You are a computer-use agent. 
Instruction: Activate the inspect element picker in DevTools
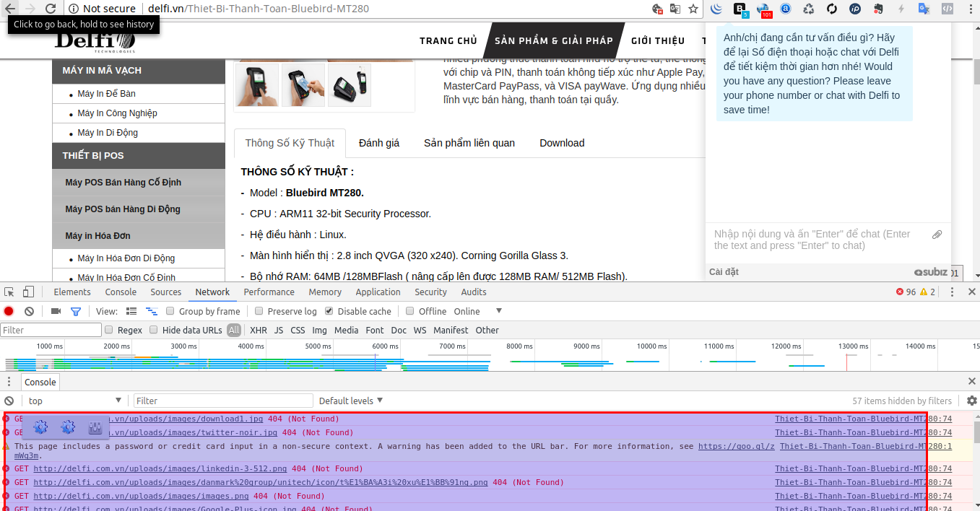tap(9, 292)
